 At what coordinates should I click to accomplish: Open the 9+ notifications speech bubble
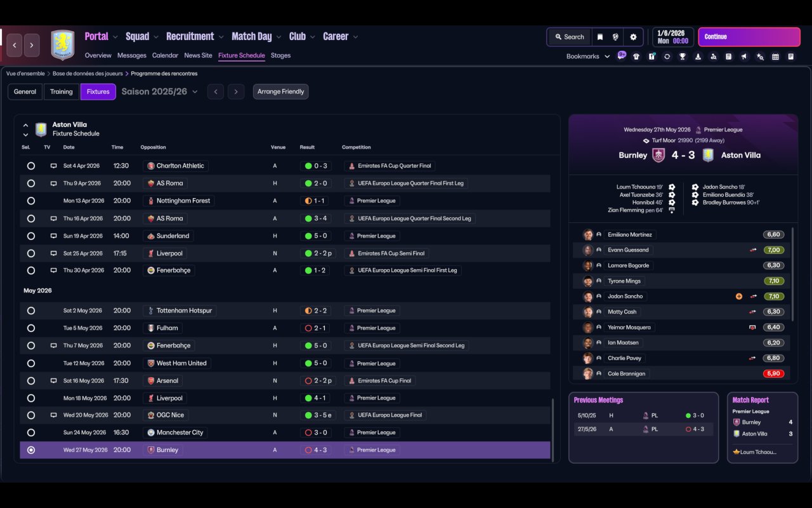(622, 55)
